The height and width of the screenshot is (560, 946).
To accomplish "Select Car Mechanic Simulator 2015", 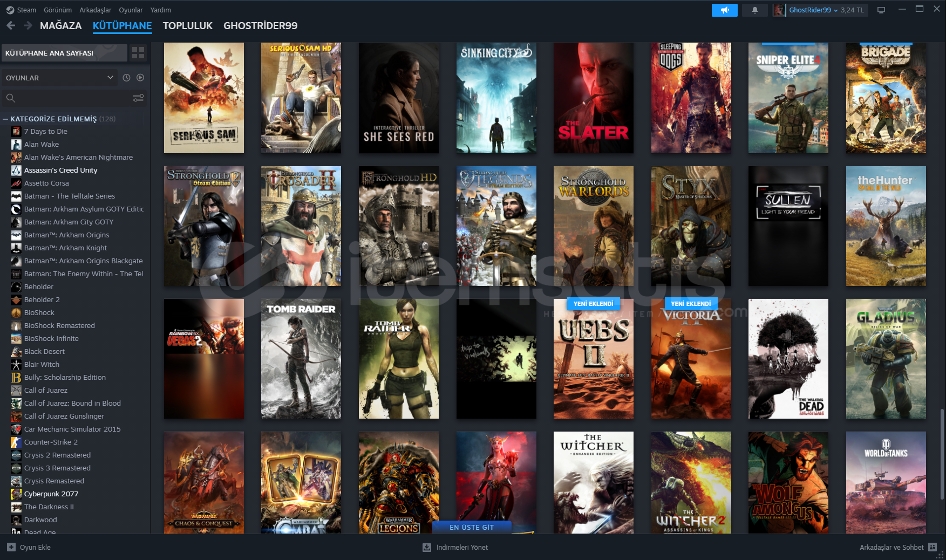I will click(x=72, y=429).
